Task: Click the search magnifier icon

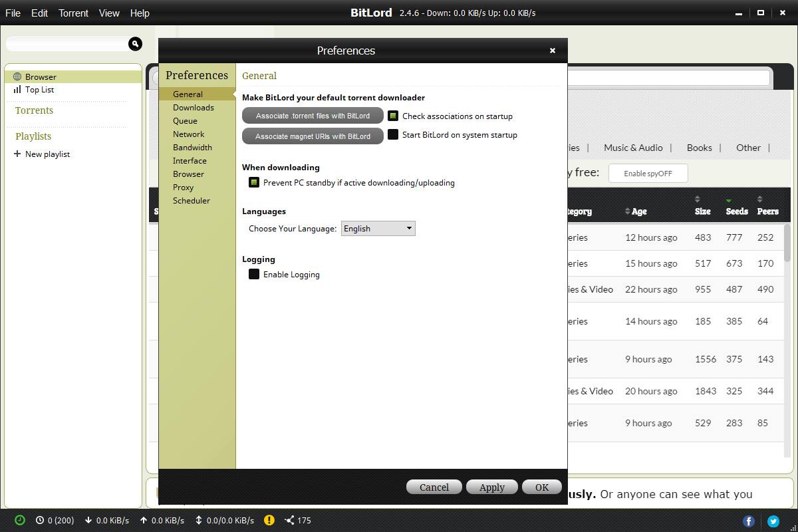Action: point(136,44)
